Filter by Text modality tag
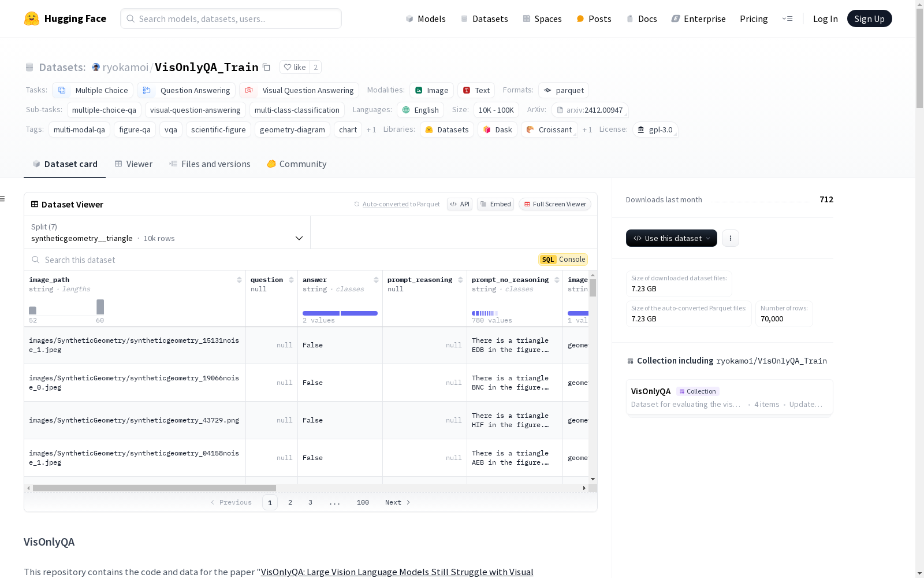 tap(476, 90)
